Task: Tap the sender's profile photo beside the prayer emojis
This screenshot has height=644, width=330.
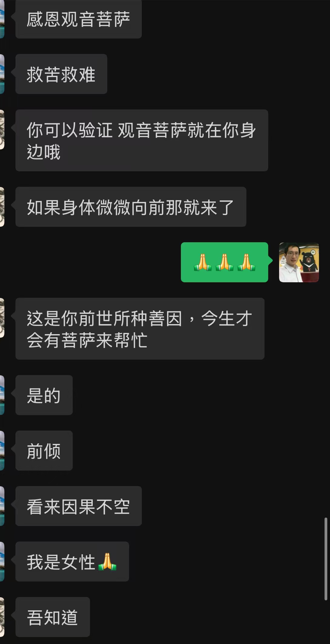Action: click(299, 262)
